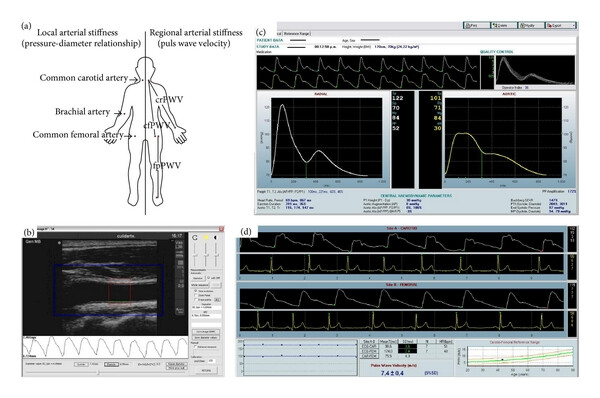Select the first measurement option checkbox
600x398 pixels.
click(x=196, y=291)
